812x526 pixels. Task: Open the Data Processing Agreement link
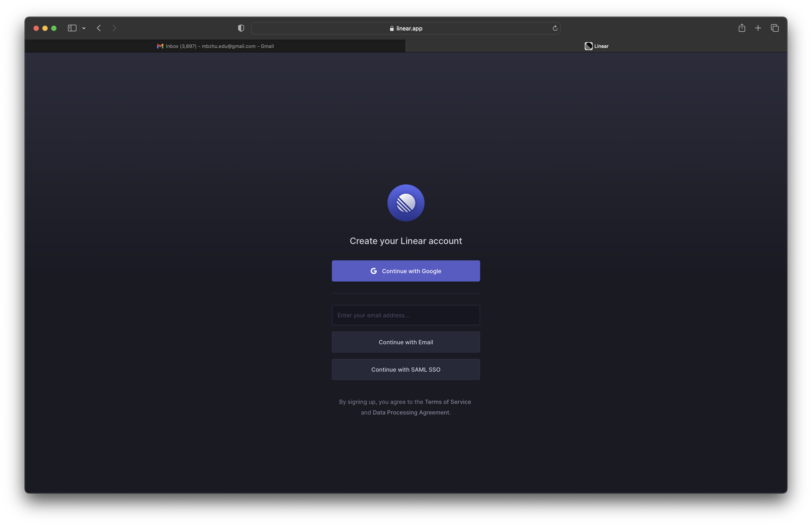tap(411, 412)
